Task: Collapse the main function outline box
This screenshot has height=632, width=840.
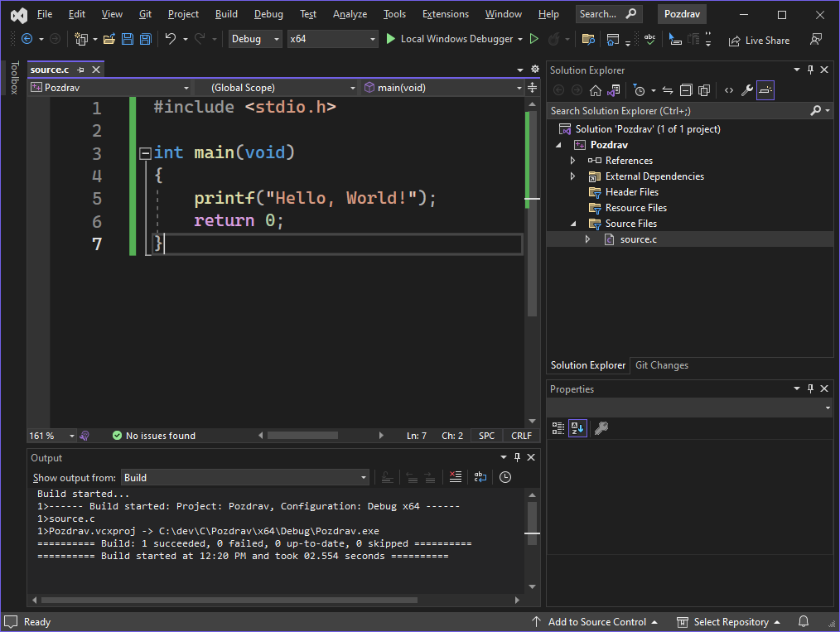Action: (145, 154)
